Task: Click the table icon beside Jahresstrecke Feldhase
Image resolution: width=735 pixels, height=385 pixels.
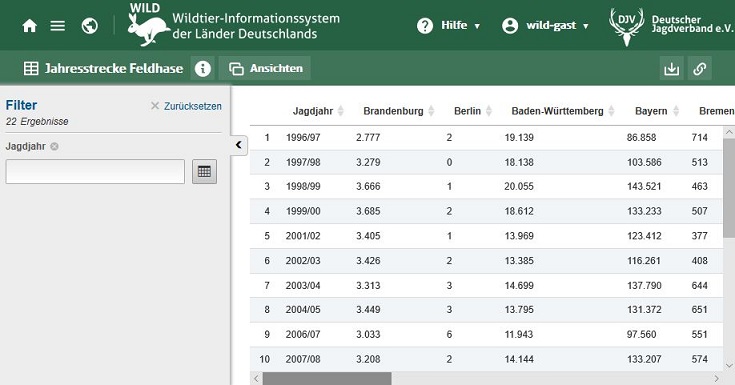Action: tap(31, 68)
